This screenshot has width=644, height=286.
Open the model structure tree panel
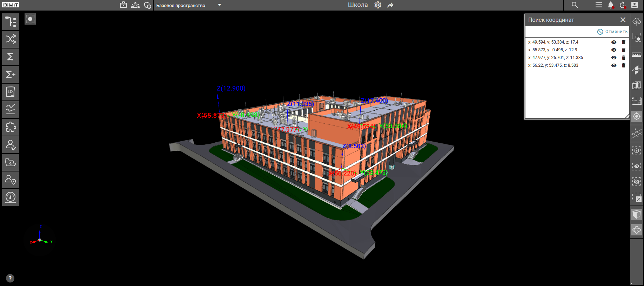click(11, 22)
